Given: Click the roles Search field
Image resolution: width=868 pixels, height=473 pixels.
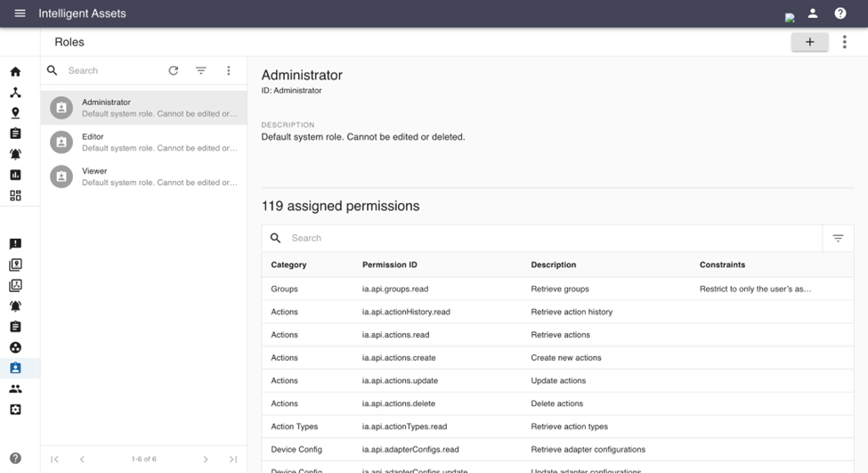Looking at the screenshot, I should [111, 70].
